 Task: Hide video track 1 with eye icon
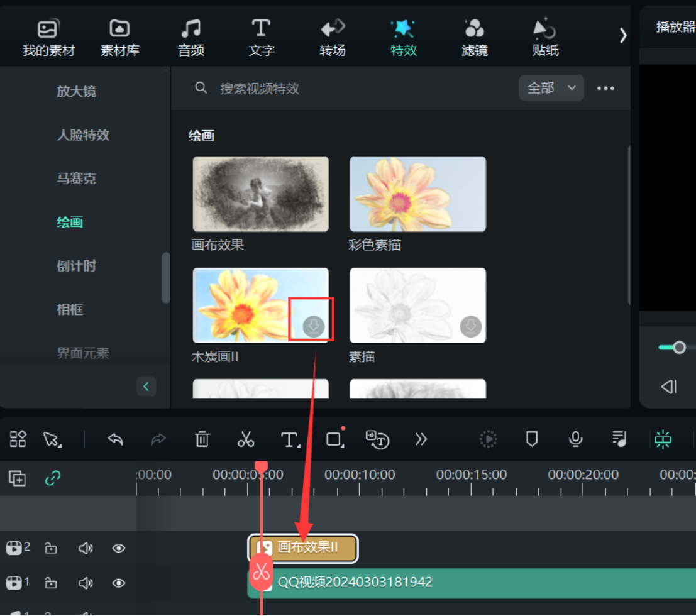click(x=119, y=583)
